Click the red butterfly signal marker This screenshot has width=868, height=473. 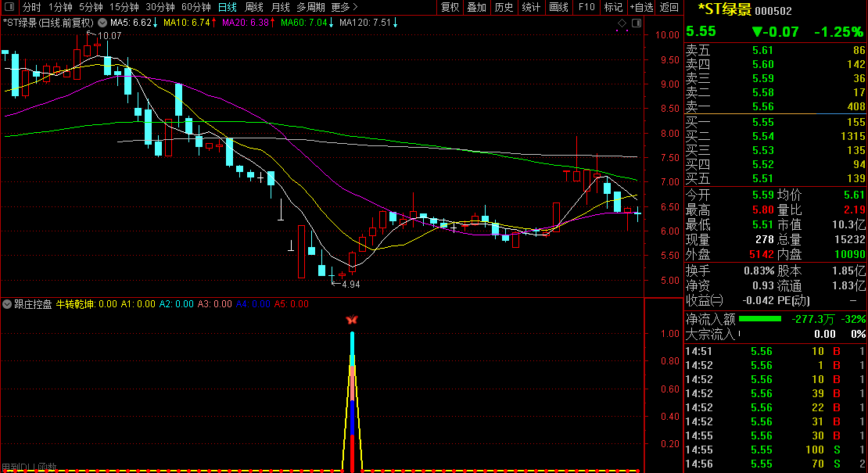click(352, 320)
